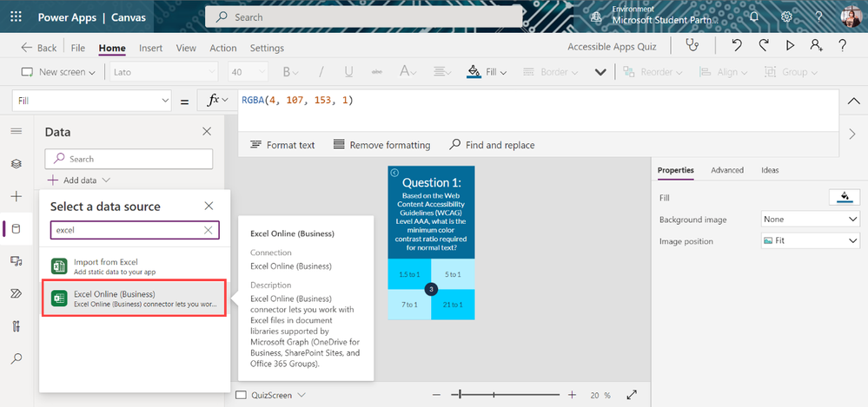The width and height of the screenshot is (868, 407).
Task: Open the font size 40 dropdown
Action: coord(248,72)
